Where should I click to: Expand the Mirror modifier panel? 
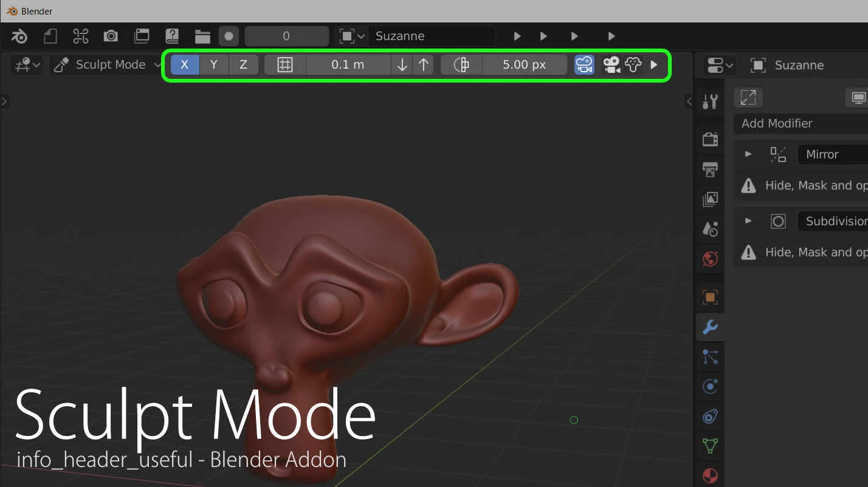pos(748,154)
